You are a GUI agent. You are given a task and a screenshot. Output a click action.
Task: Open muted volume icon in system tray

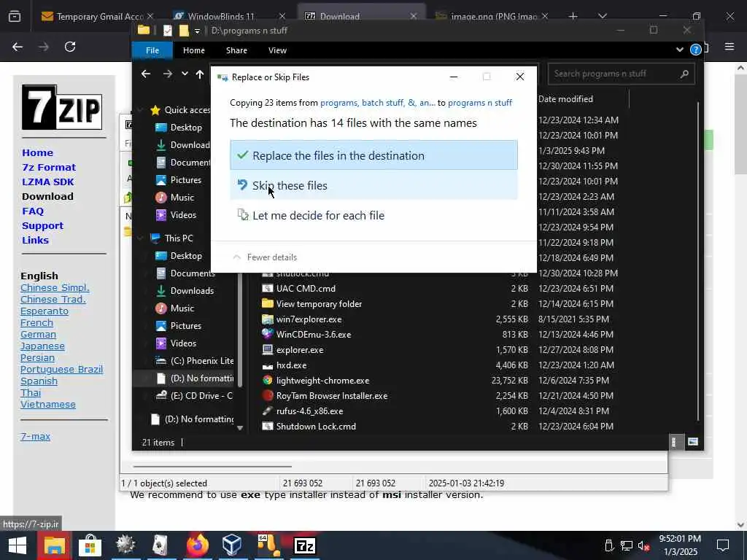644,545
